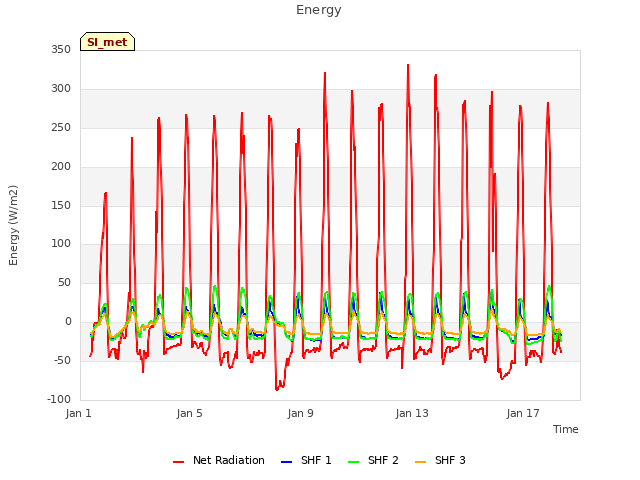The image size is (640, 480).
Task: Click the green SHF 2 legend swatch
Action: tap(353, 462)
